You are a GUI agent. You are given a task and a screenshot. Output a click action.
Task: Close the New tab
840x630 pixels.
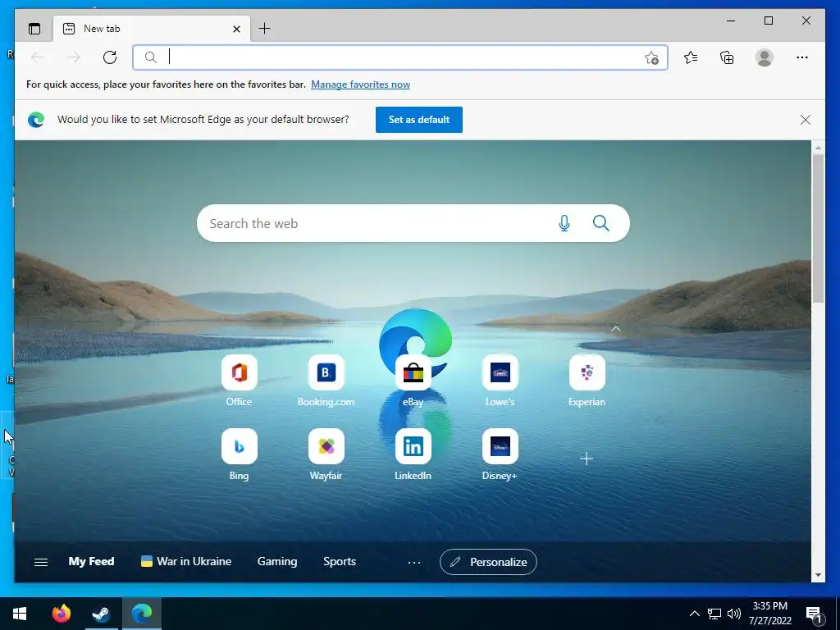pyautogui.click(x=236, y=29)
